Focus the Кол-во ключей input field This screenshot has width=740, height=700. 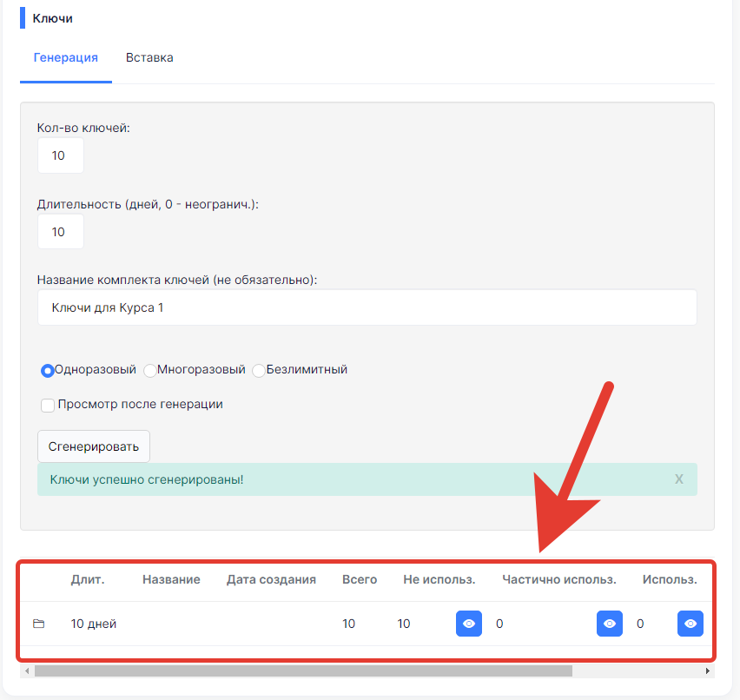(x=61, y=155)
